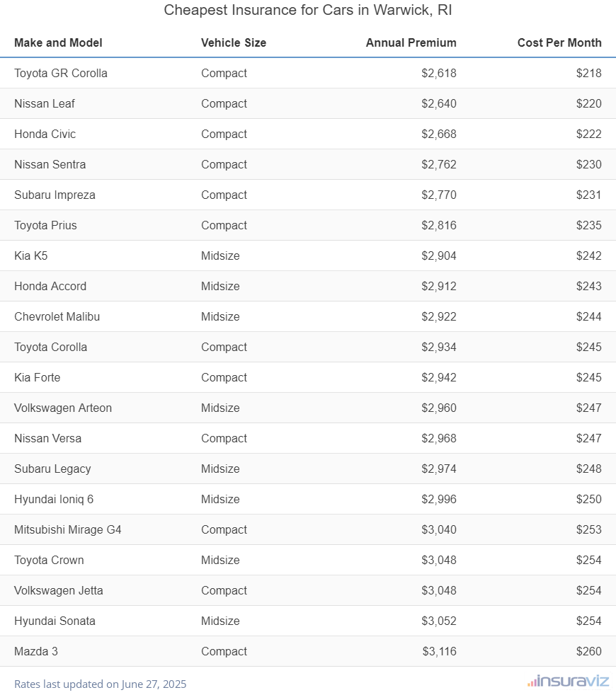Click Chevrolet Malibu in the table
Image resolution: width=616 pixels, height=695 pixels.
click(x=57, y=316)
